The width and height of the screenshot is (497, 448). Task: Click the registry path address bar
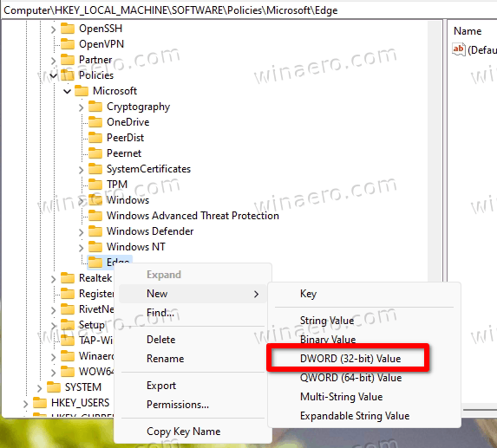(248, 10)
